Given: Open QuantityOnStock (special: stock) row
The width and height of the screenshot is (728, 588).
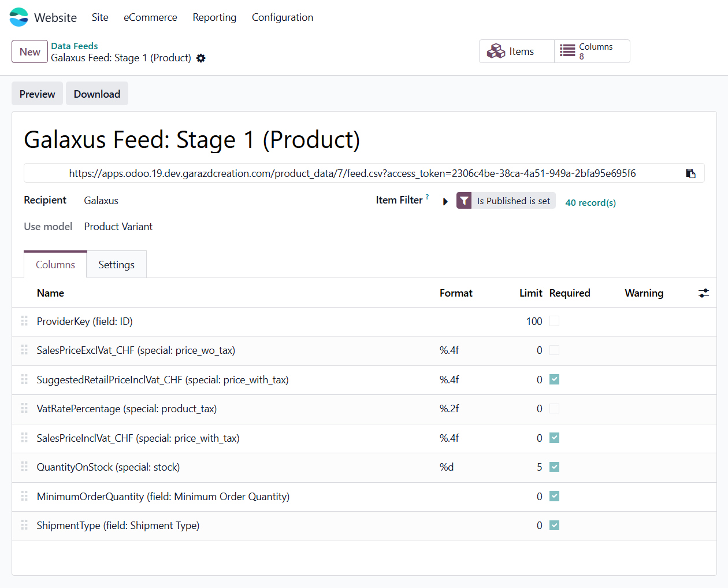Looking at the screenshot, I should (x=364, y=467).
